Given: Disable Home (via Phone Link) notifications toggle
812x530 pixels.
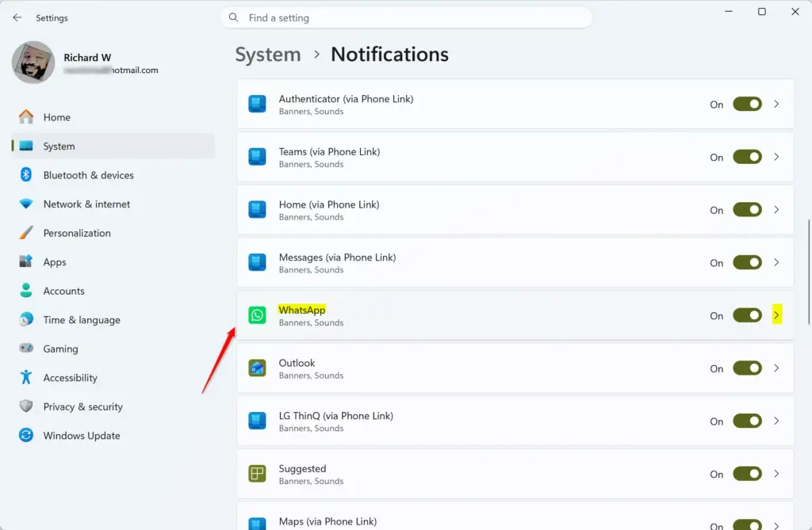Looking at the screenshot, I should (747, 210).
